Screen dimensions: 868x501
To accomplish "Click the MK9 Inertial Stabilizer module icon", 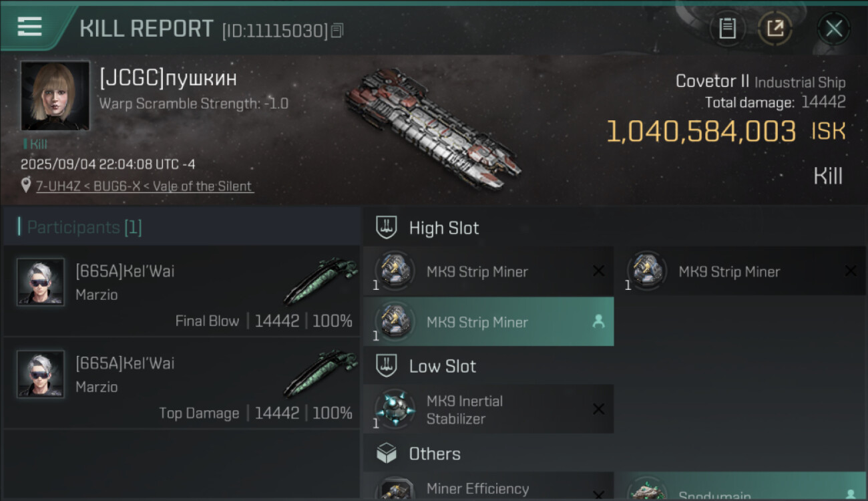I will click(395, 409).
